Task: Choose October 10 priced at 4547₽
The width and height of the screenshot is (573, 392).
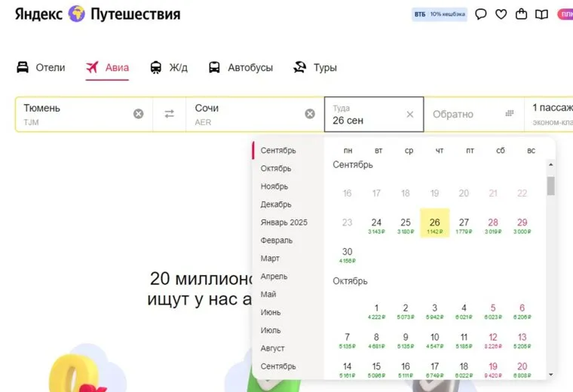Action: point(434,340)
